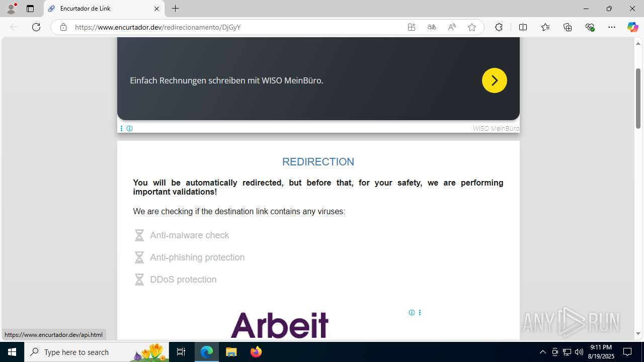Open the Extensions puzzle icon

[499, 27]
